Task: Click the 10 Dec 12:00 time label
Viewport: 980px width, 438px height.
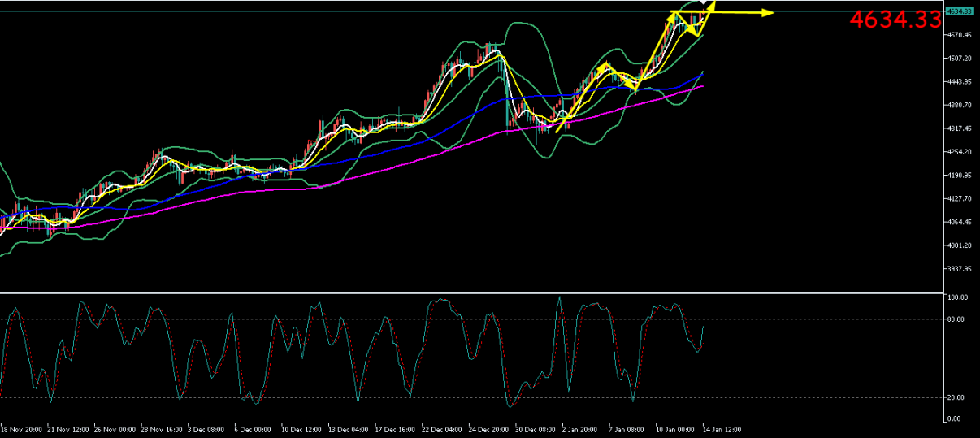Action: (301, 429)
